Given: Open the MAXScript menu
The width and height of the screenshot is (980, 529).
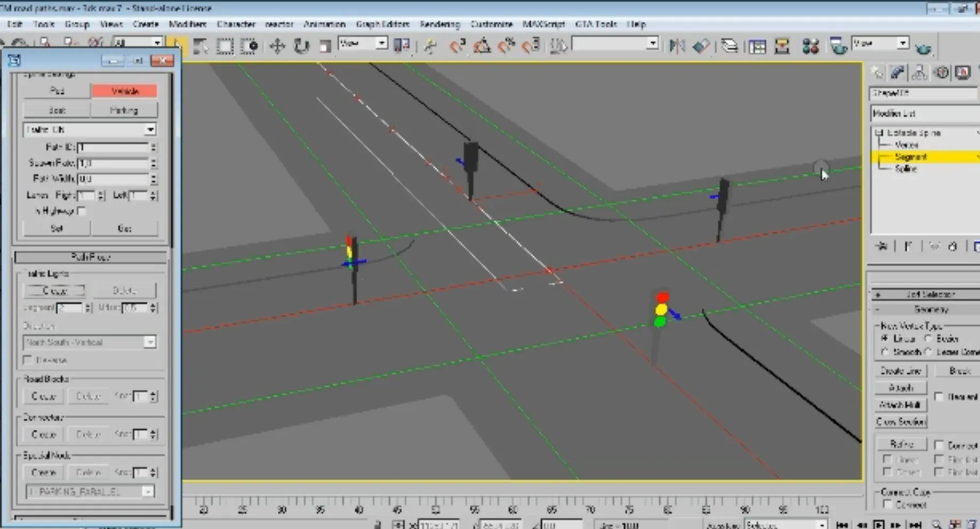Looking at the screenshot, I should (x=543, y=24).
